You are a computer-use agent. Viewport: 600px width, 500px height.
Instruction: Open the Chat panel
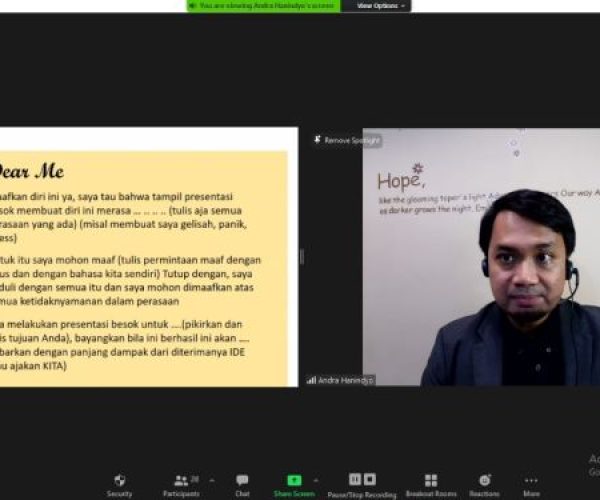[x=242, y=480]
